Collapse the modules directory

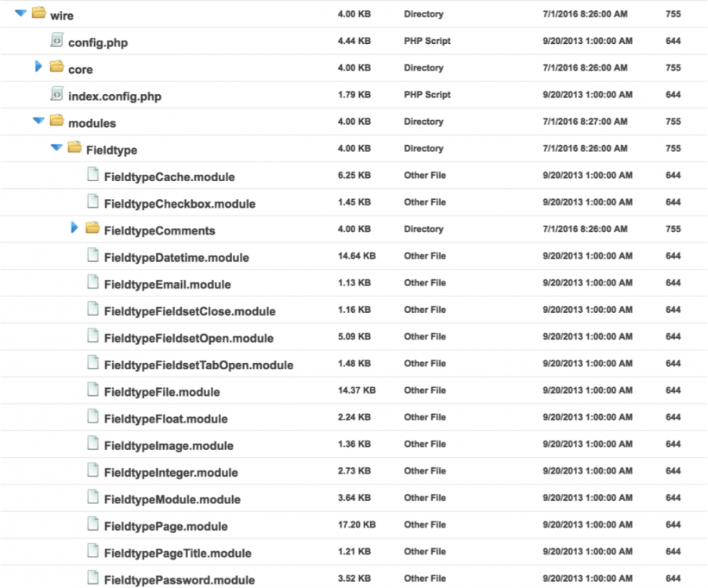(x=38, y=122)
